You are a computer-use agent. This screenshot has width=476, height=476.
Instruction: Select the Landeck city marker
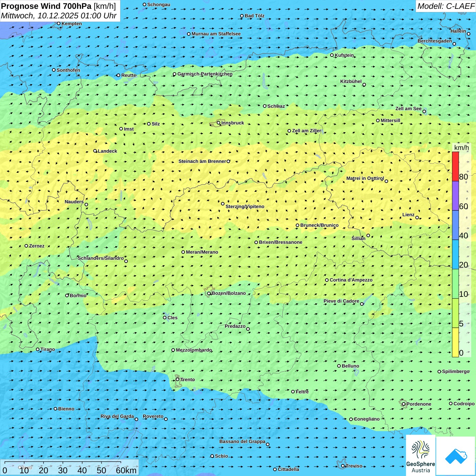[x=95, y=151]
